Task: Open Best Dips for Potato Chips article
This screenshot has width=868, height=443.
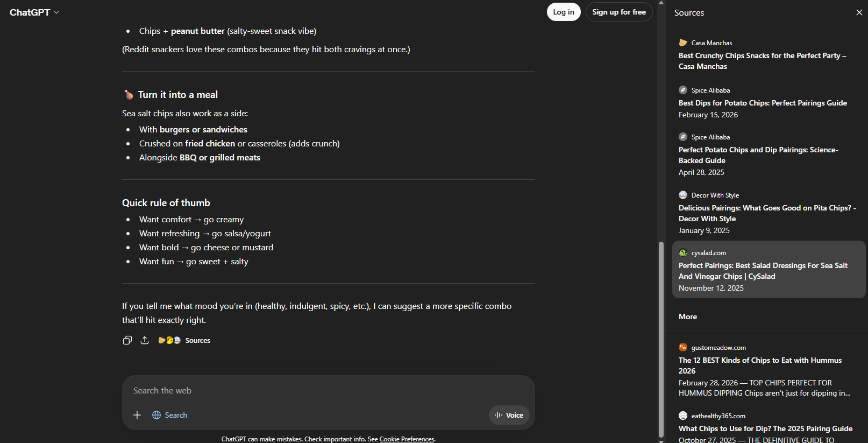Action: point(762,103)
